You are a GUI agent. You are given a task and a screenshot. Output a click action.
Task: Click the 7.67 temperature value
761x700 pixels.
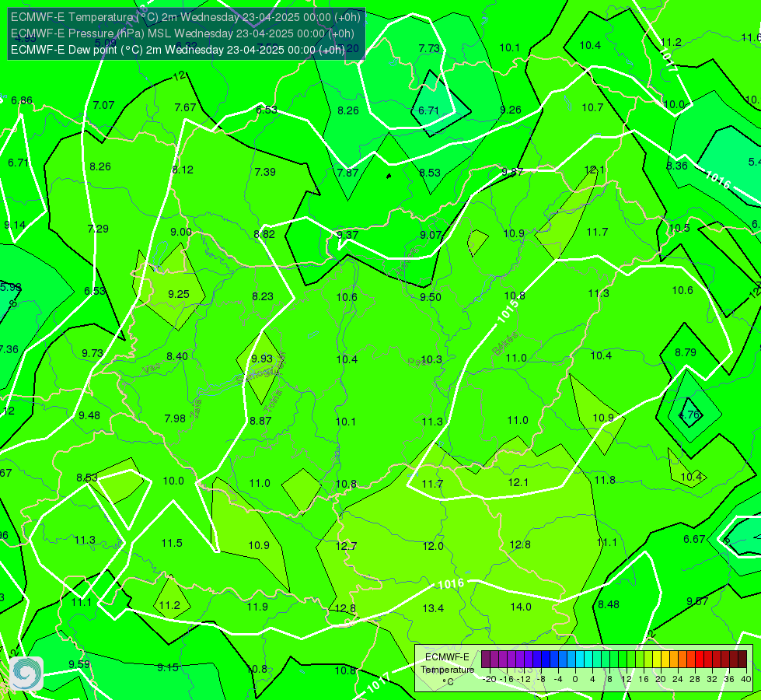[186, 107]
